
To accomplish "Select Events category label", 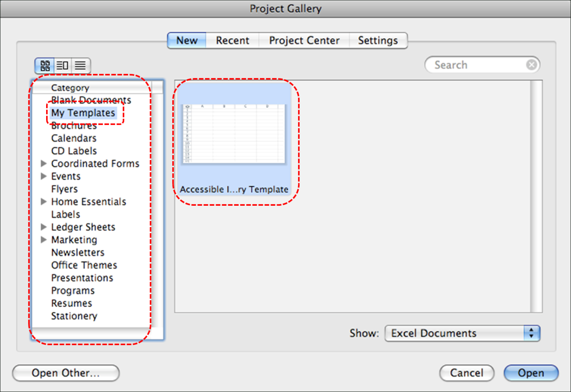I will tap(66, 176).
